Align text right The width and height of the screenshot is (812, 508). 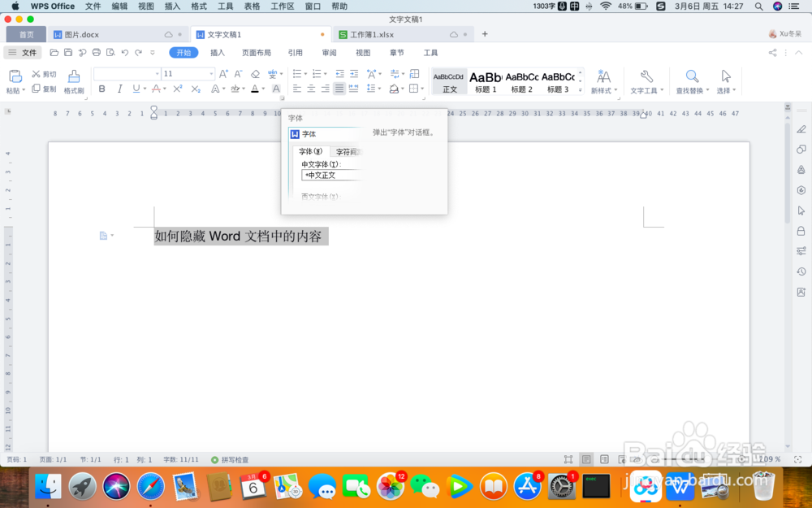click(x=325, y=89)
